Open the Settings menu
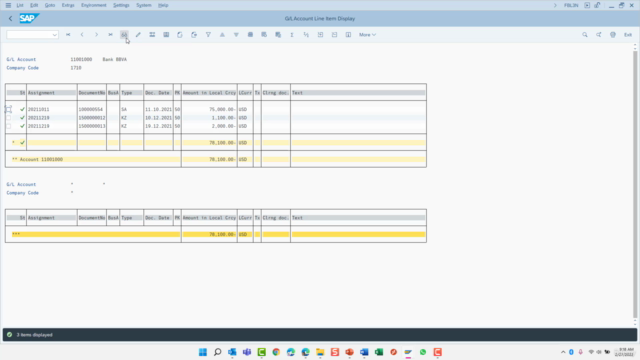 (121, 5)
